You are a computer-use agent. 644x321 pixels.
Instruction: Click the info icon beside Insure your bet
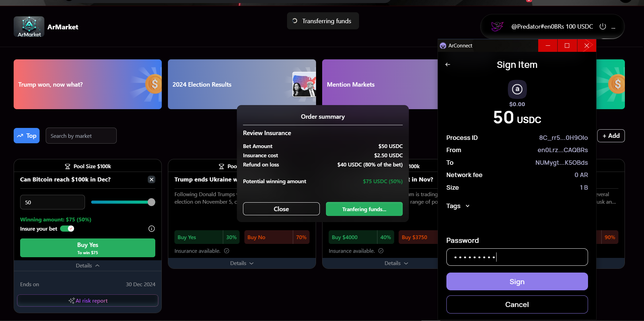pos(152,229)
